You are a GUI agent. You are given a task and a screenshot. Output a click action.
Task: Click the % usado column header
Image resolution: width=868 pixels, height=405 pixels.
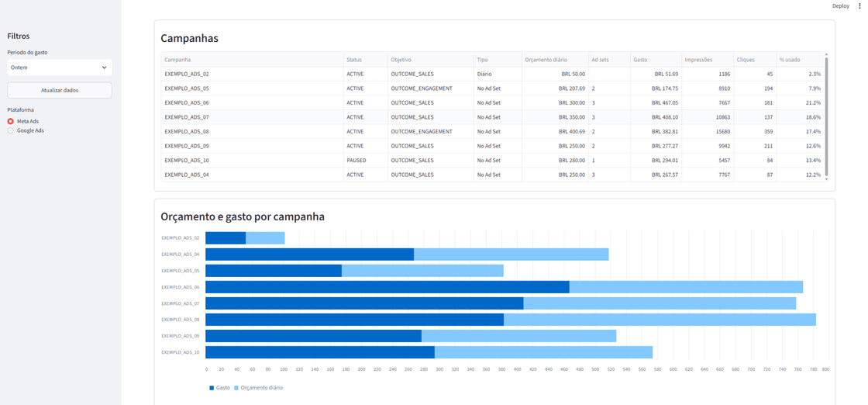tap(799, 59)
